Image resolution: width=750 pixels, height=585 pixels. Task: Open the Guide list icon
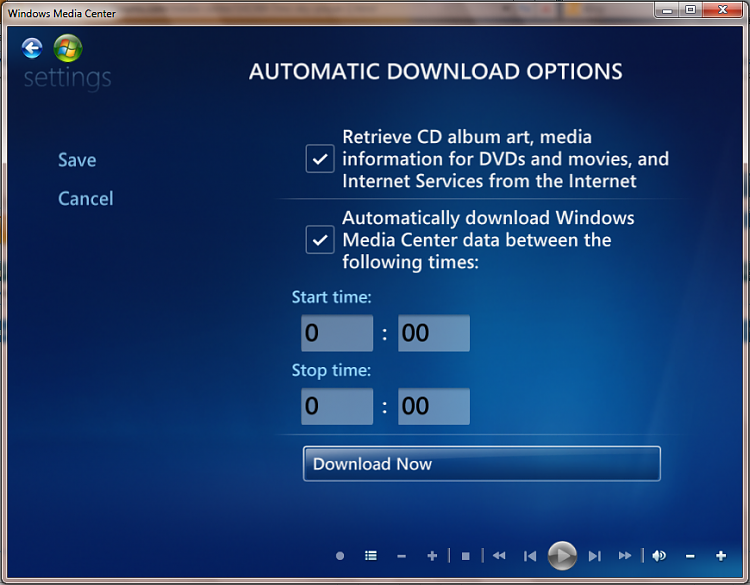tap(371, 556)
